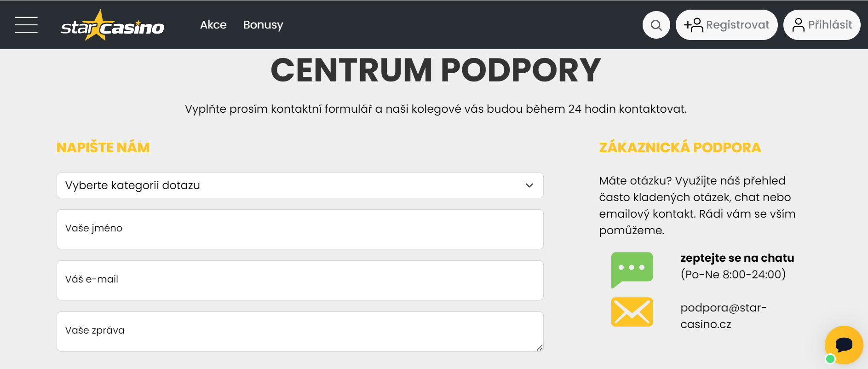Expand the Vyberte kategorii dotazu dropdown
The height and width of the screenshot is (369, 868).
[300, 185]
